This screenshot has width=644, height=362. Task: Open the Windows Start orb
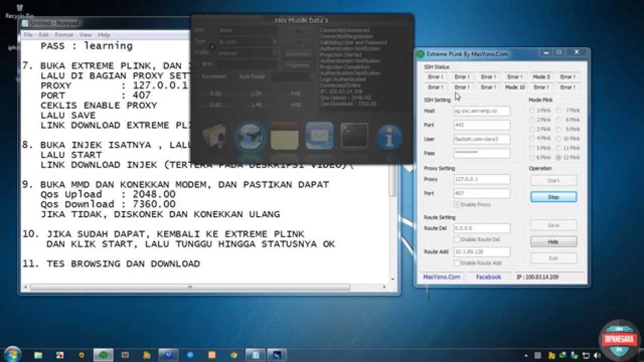[x=12, y=353]
